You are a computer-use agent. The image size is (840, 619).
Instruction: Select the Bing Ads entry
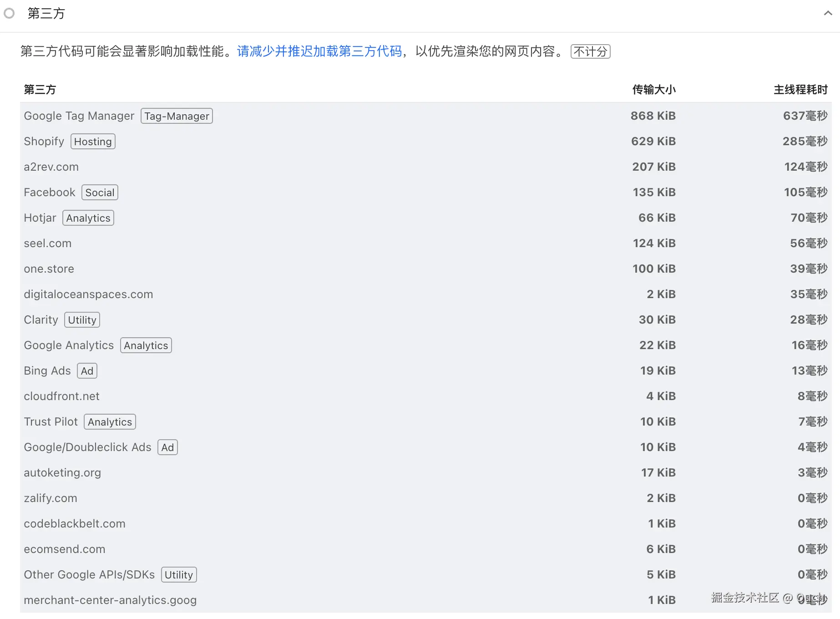47,371
